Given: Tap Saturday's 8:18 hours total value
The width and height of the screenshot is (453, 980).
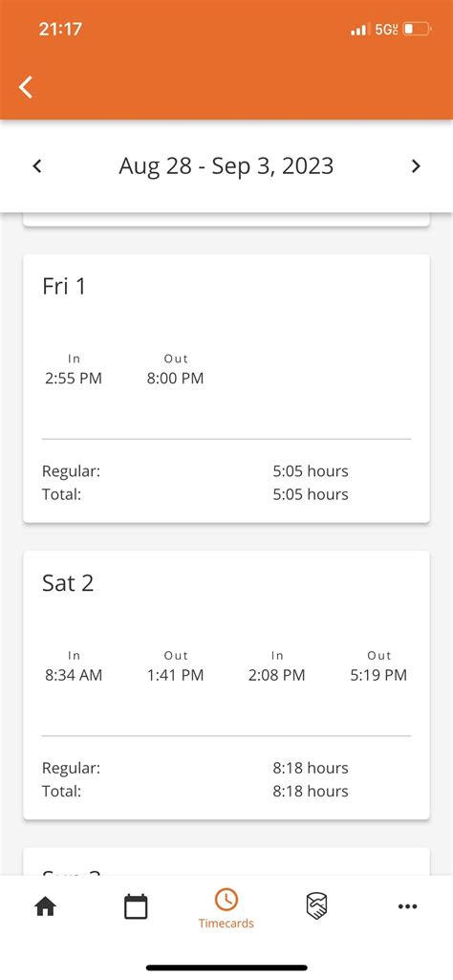Looking at the screenshot, I should pyautogui.click(x=311, y=792).
